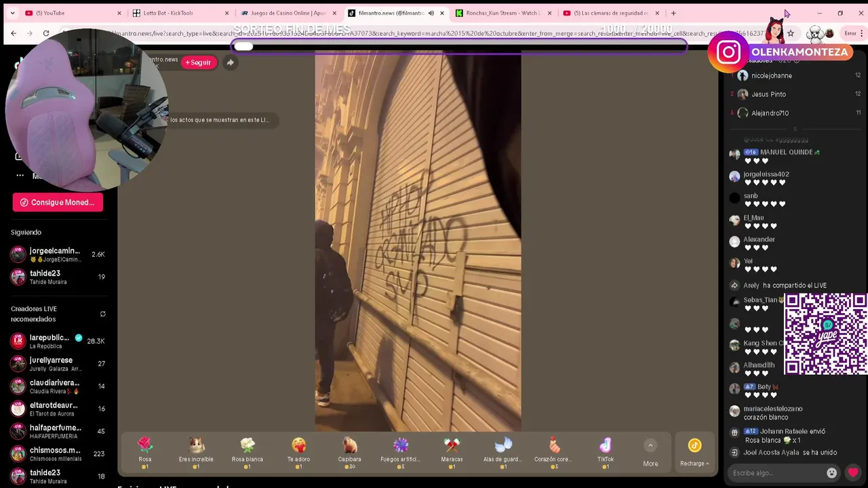Switch to Juegos de Casino Online tab
Viewport: 868px width, 488px height.
tap(287, 13)
